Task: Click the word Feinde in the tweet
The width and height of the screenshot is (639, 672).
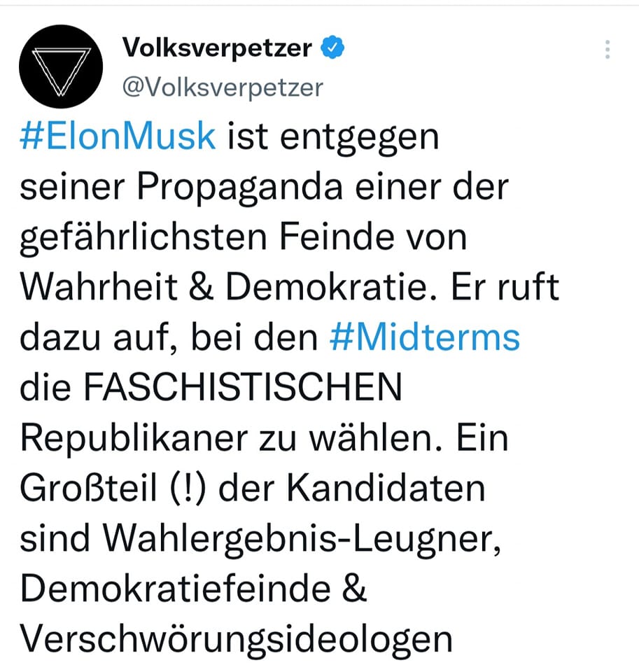Action: (x=337, y=237)
